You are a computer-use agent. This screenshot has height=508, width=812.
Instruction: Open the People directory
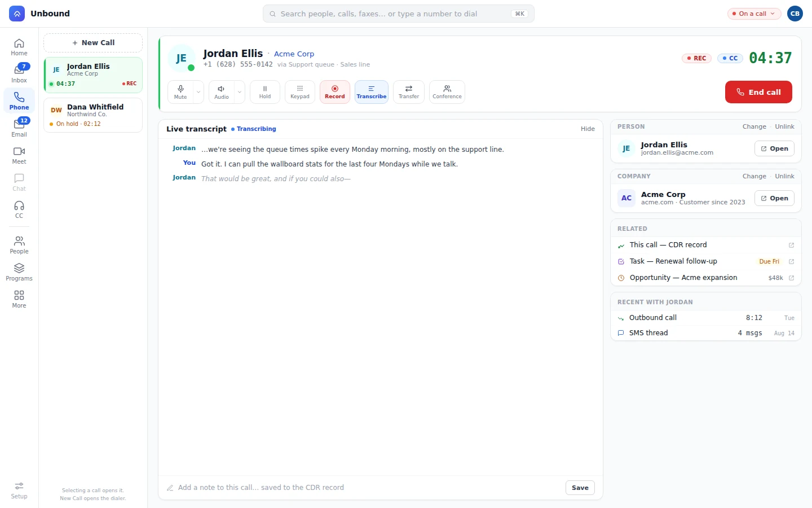[19, 245]
